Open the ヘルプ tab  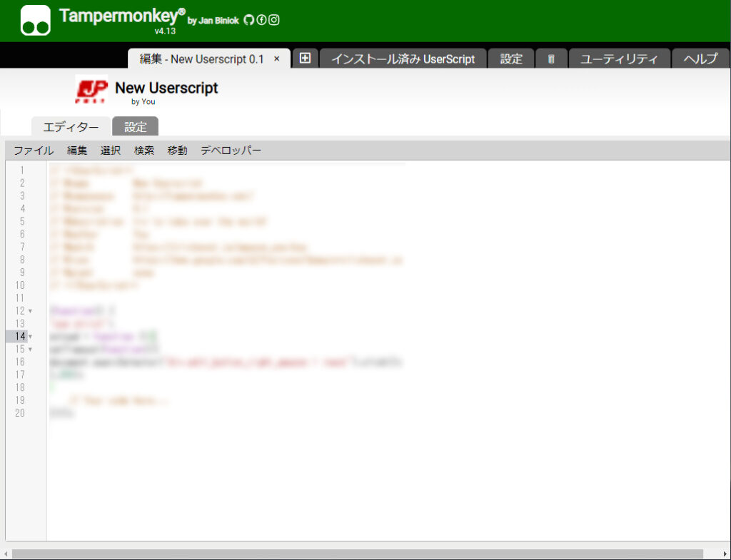tap(701, 58)
